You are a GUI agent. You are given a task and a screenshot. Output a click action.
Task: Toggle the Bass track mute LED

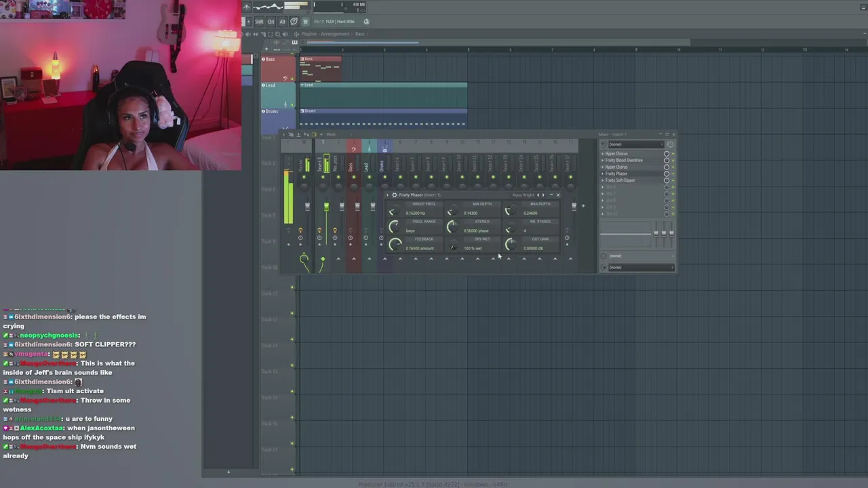[292, 79]
